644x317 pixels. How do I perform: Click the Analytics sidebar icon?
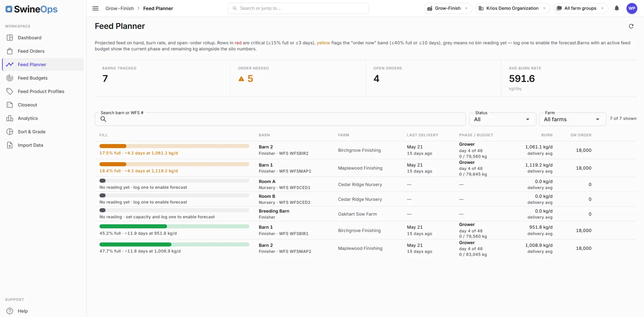tap(10, 118)
